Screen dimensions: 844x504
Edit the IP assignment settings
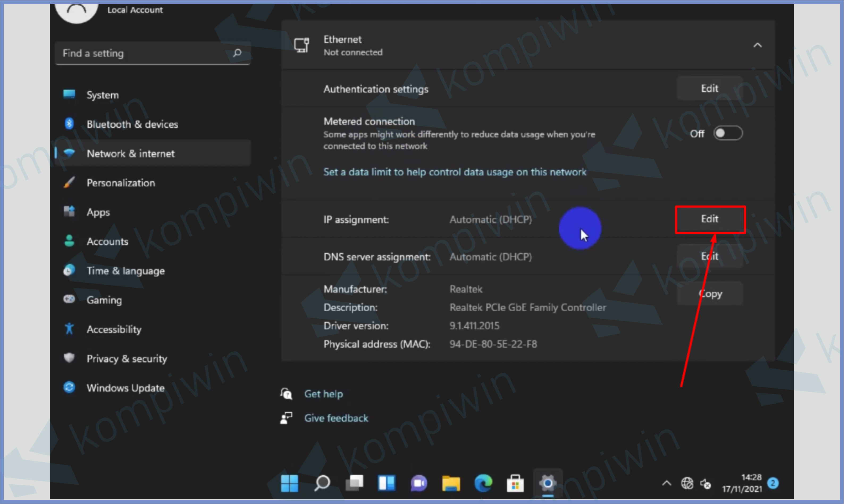pos(710,219)
